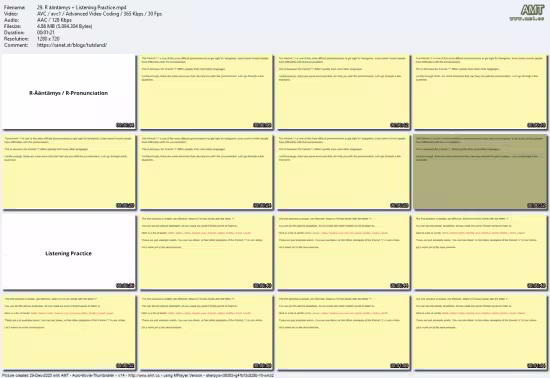The width and height of the screenshot is (550, 378).
Task: Open the last thumbnail in the top row
Action: [x=480, y=92]
